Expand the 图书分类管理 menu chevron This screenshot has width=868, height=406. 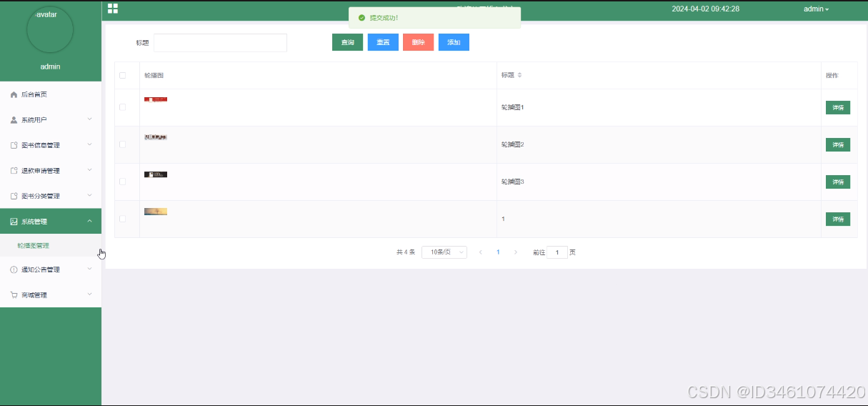[x=89, y=195]
